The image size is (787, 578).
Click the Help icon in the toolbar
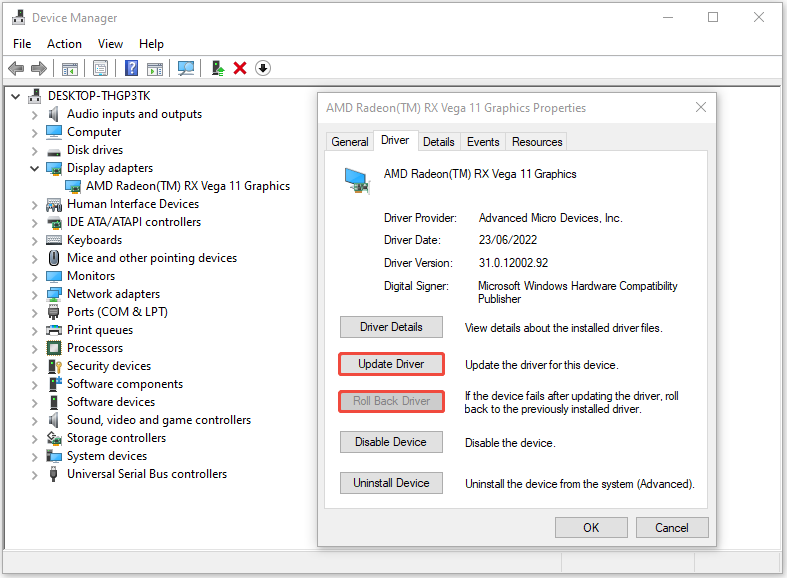click(x=131, y=68)
